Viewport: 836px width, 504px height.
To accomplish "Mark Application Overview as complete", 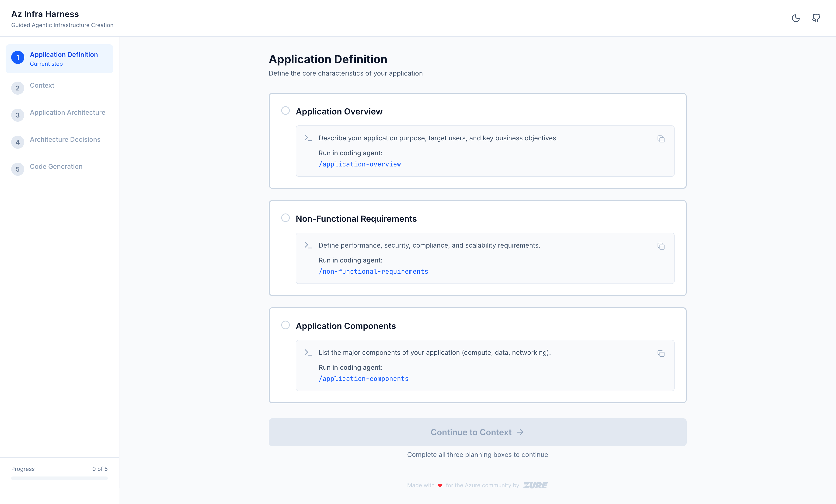I will coord(285,110).
